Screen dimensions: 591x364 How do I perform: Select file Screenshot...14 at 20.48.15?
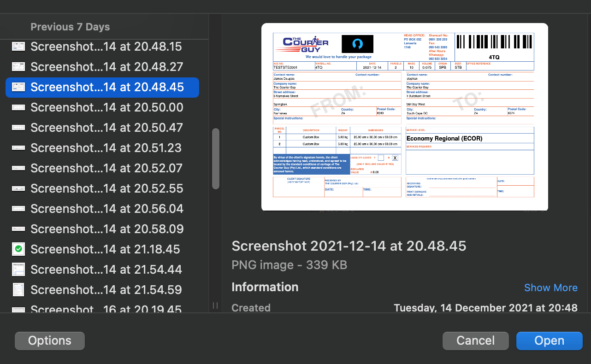pyautogui.click(x=102, y=47)
